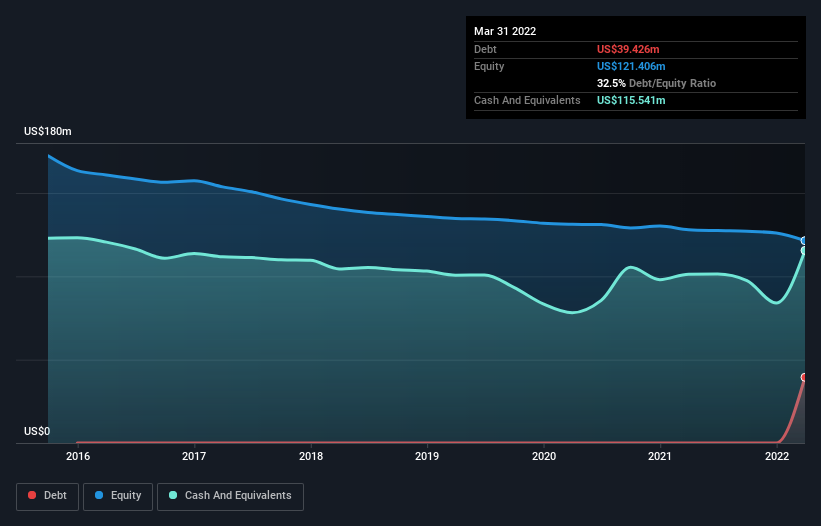Click the 2020 x-axis label
Viewport: 821px width, 526px height.
tap(544, 456)
